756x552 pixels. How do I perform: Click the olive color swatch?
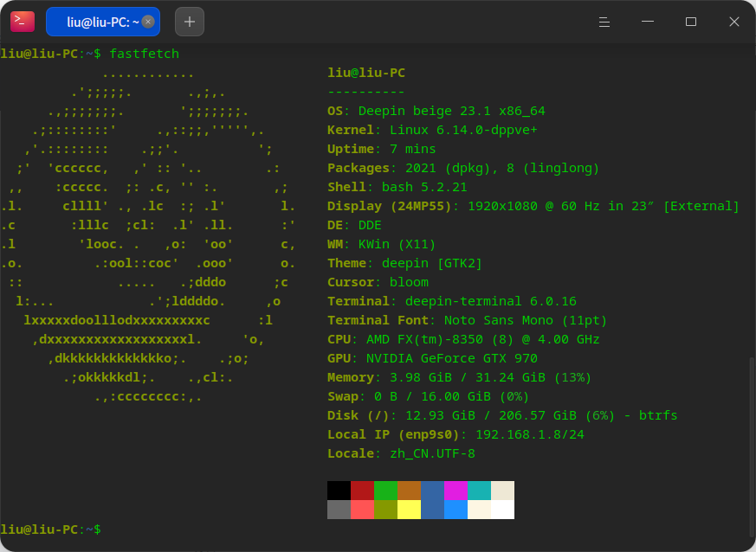385,510
